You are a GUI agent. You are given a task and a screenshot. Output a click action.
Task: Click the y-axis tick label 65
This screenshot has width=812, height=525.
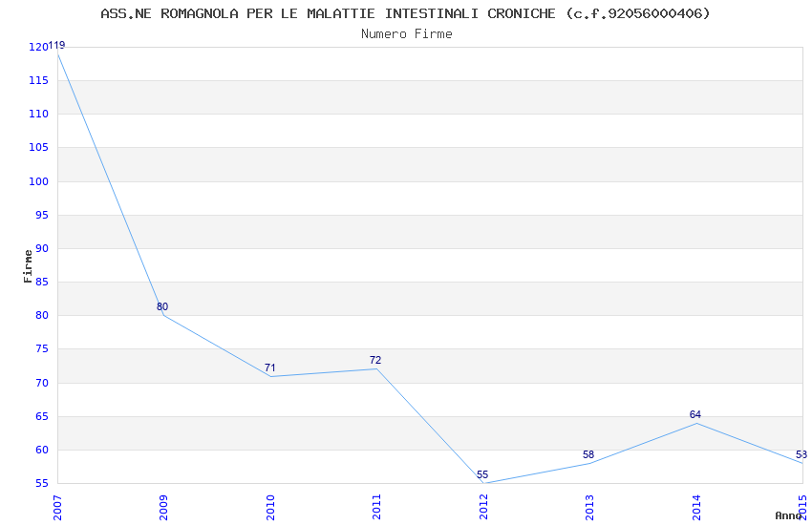point(42,416)
